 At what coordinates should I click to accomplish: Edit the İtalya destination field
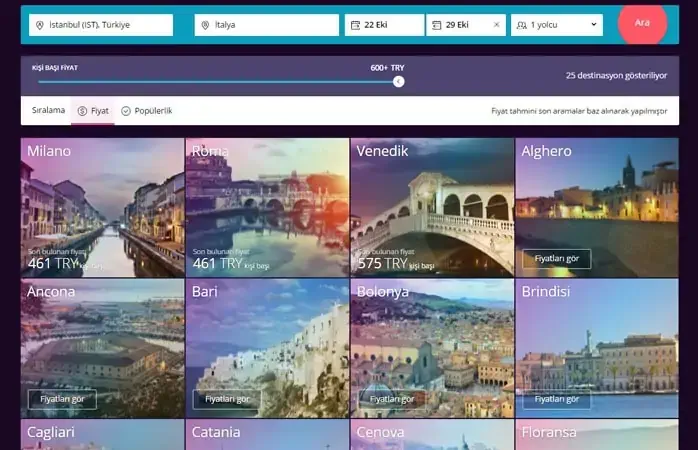tap(267, 25)
